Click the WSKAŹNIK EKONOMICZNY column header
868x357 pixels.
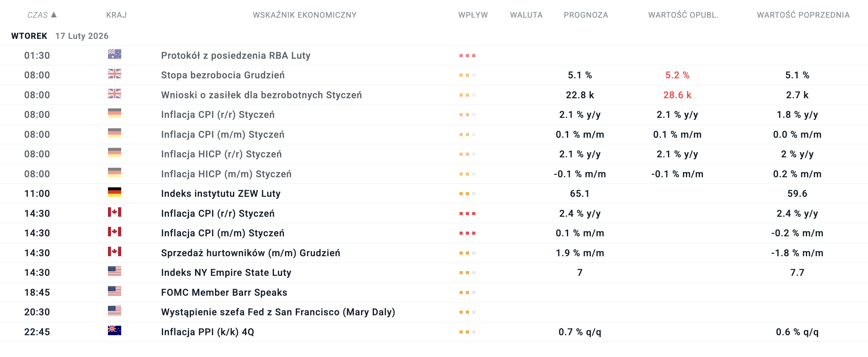pos(304,15)
